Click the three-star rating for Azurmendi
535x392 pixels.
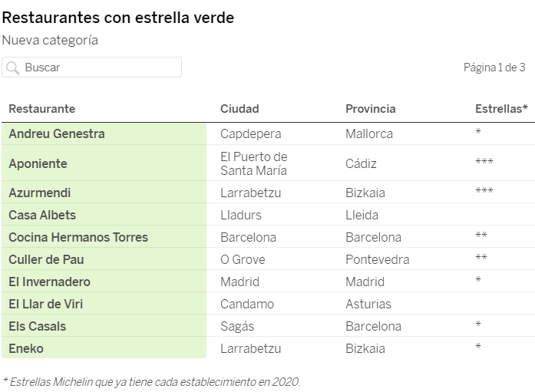484,193
